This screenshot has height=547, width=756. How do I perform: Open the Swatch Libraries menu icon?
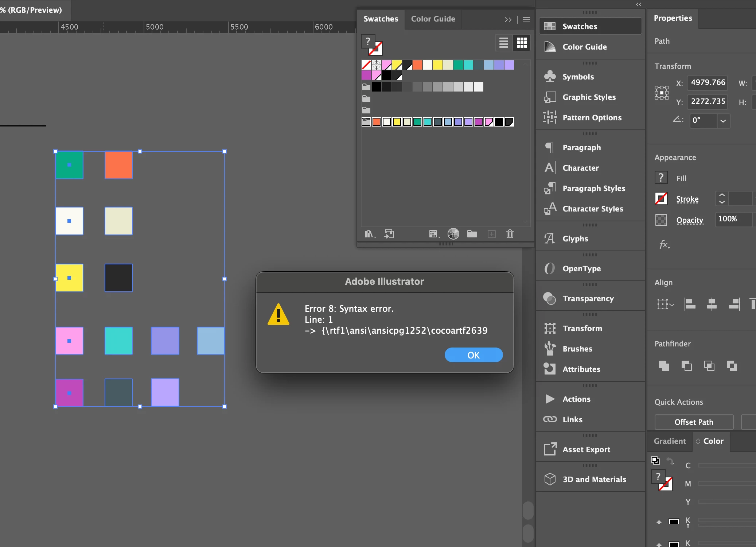tap(370, 234)
